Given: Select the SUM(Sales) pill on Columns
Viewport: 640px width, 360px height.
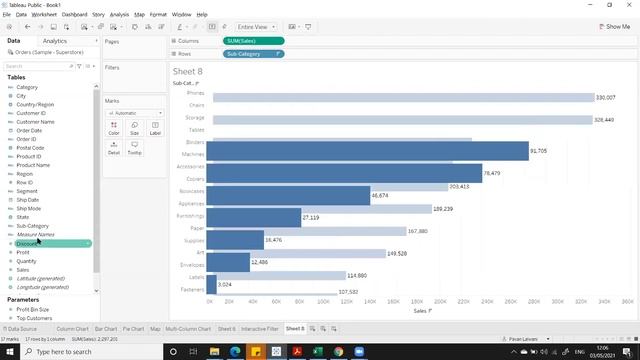Looking at the screenshot, I should click(x=253, y=41).
